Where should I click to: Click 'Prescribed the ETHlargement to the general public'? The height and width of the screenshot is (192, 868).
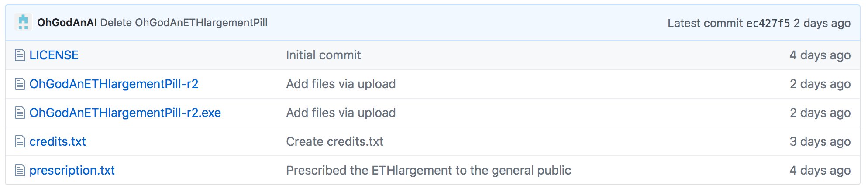pos(429,170)
